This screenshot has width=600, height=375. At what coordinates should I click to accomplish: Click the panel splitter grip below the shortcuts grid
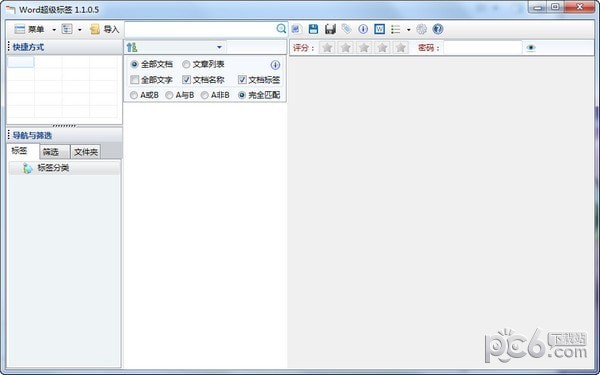64,126
